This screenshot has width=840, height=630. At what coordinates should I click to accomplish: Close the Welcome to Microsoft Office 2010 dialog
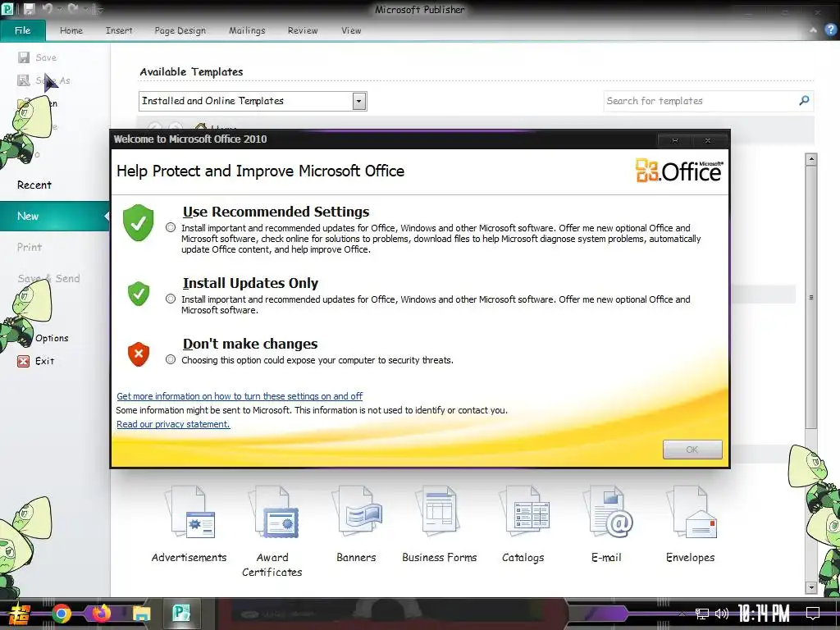(x=708, y=140)
